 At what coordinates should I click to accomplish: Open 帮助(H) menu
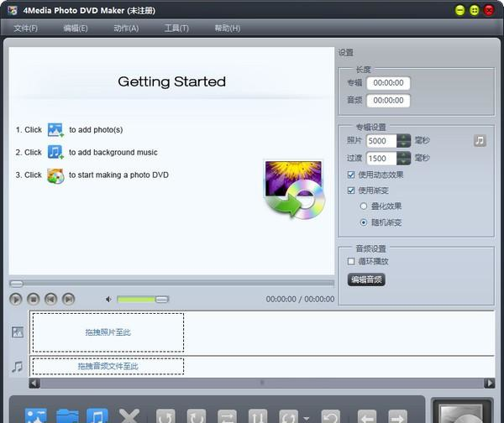pos(228,29)
